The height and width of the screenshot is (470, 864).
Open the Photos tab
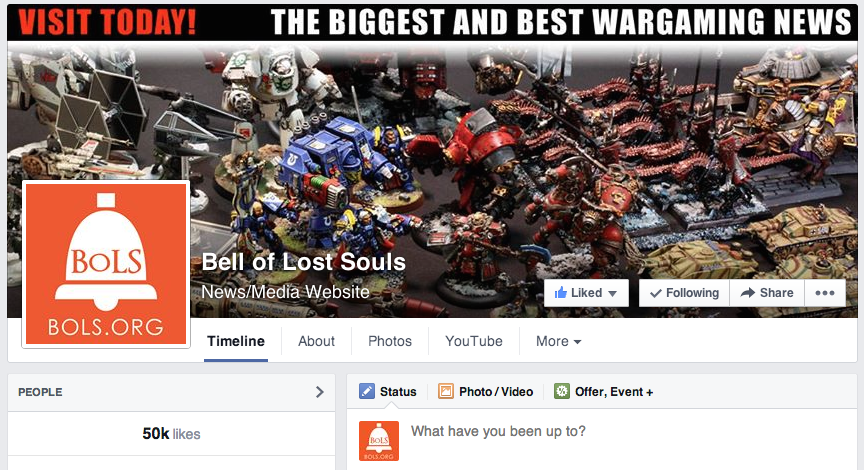click(x=390, y=342)
